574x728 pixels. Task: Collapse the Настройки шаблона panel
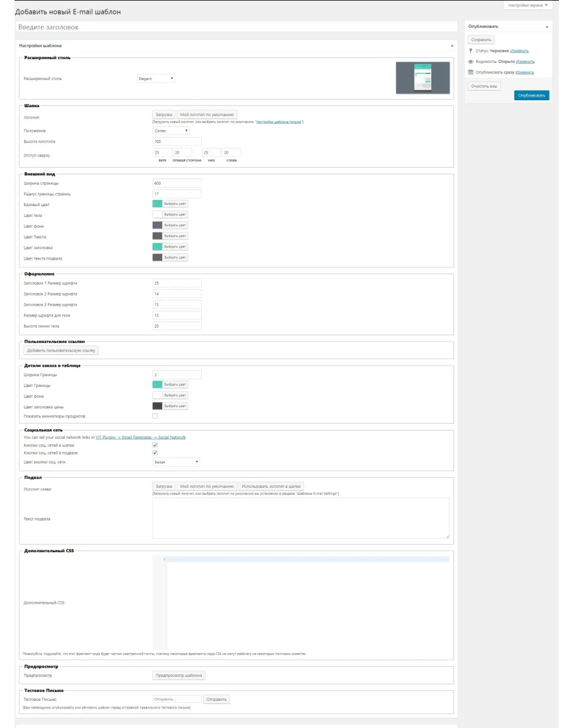click(x=451, y=46)
